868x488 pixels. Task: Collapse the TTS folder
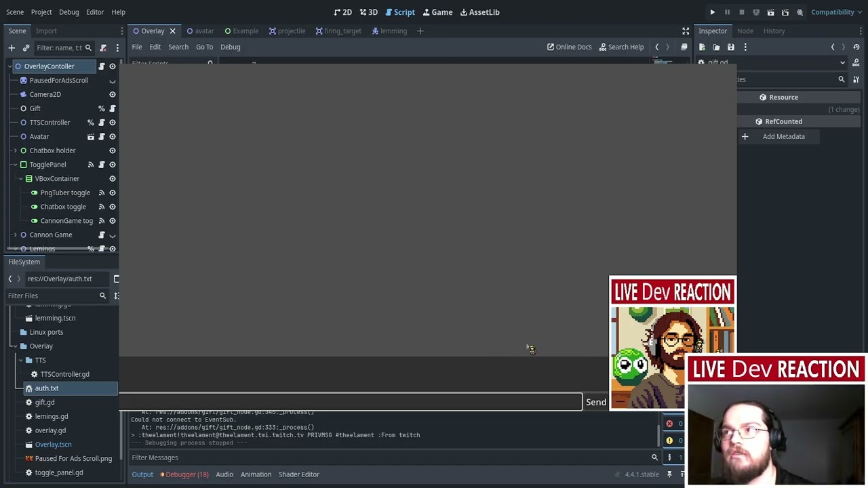tap(20, 361)
